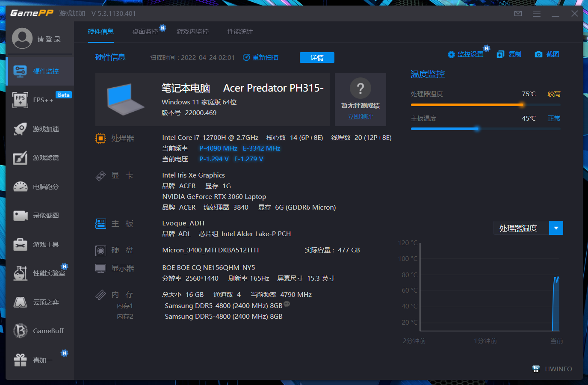Click 监控设置 label text
Viewport: 588px width, 385px height.
click(x=470, y=54)
